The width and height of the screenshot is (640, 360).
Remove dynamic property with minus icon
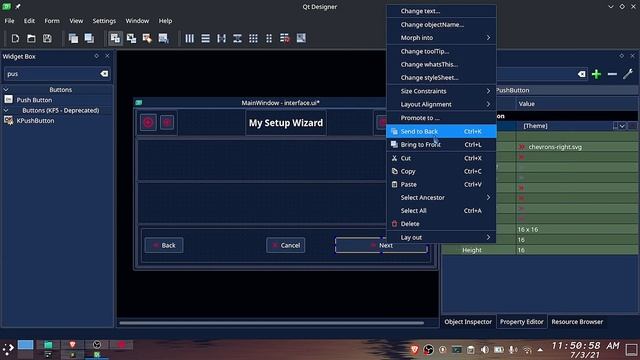[x=612, y=74]
